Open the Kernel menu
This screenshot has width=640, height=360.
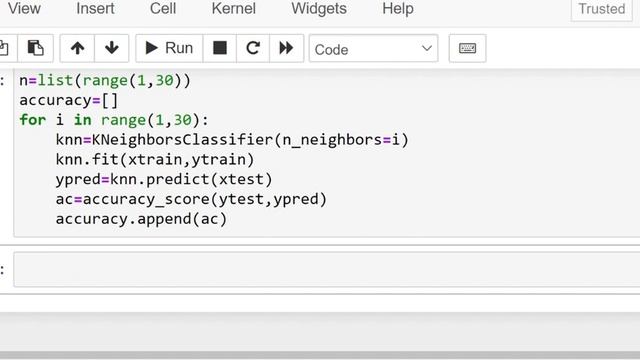(x=233, y=9)
